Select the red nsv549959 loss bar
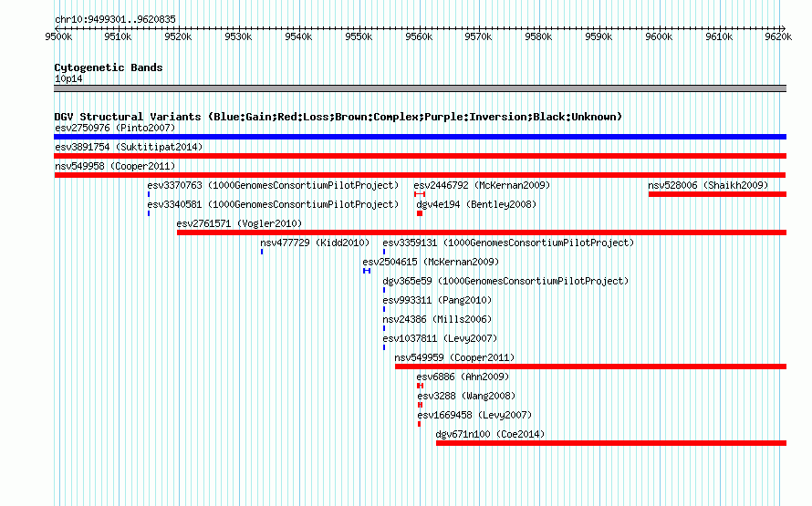The width and height of the screenshot is (812, 506). click(x=590, y=367)
